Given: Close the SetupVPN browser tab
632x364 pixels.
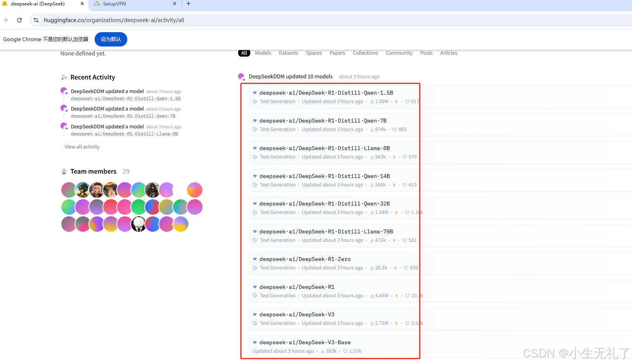Looking at the screenshot, I should click(x=175, y=3).
